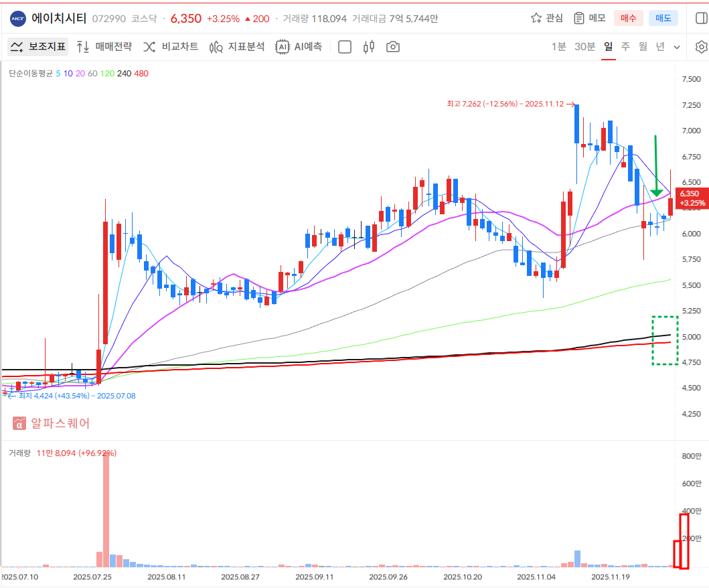Toggle the square box in chart toolbar
This screenshot has width=709, height=588.
pos(345,47)
